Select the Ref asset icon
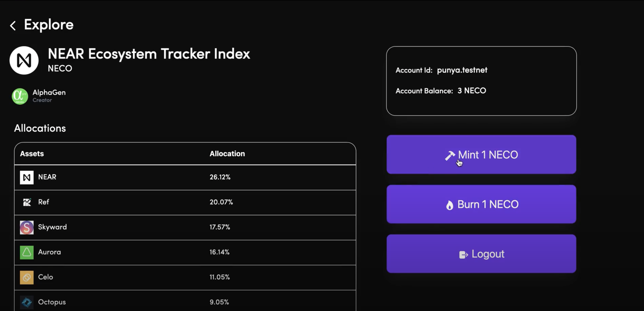The image size is (644, 311). pos(27,202)
